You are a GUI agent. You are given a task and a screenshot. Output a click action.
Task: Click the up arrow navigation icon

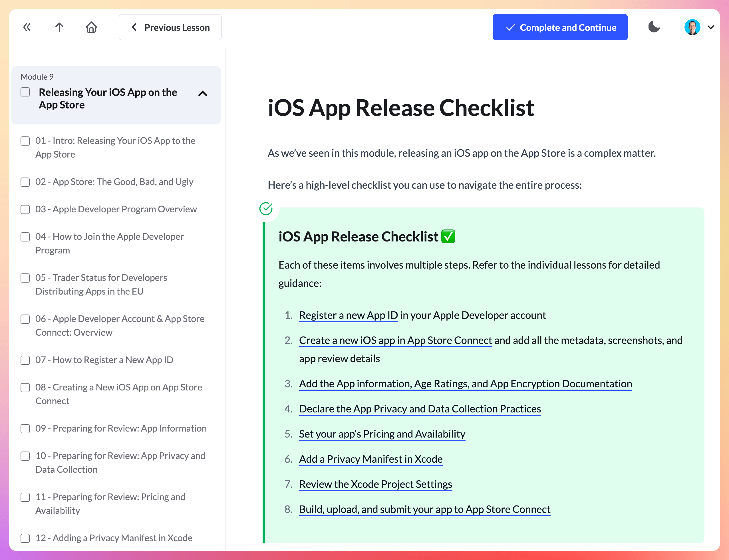[x=59, y=27]
